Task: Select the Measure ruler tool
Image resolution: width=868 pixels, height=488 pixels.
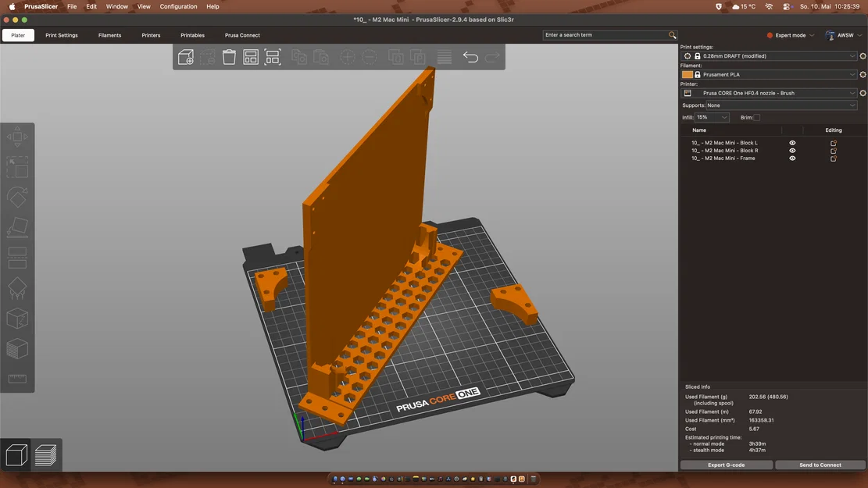Action: point(17,379)
